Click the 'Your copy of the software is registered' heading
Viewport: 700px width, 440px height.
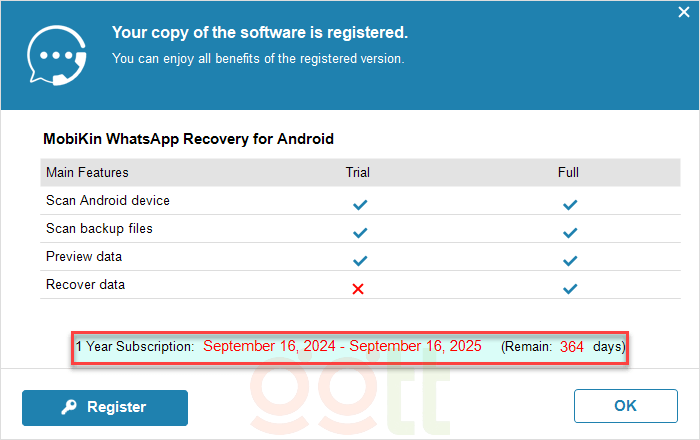pos(260,33)
